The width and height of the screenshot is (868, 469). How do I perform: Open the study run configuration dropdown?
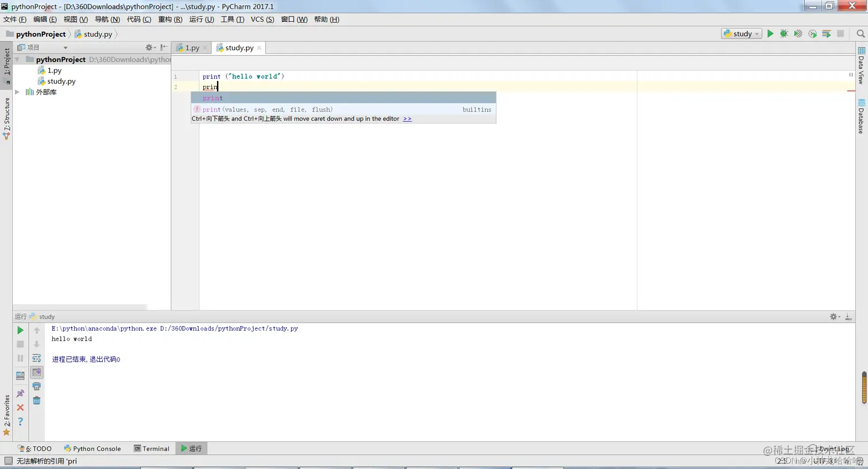[742, 34]
